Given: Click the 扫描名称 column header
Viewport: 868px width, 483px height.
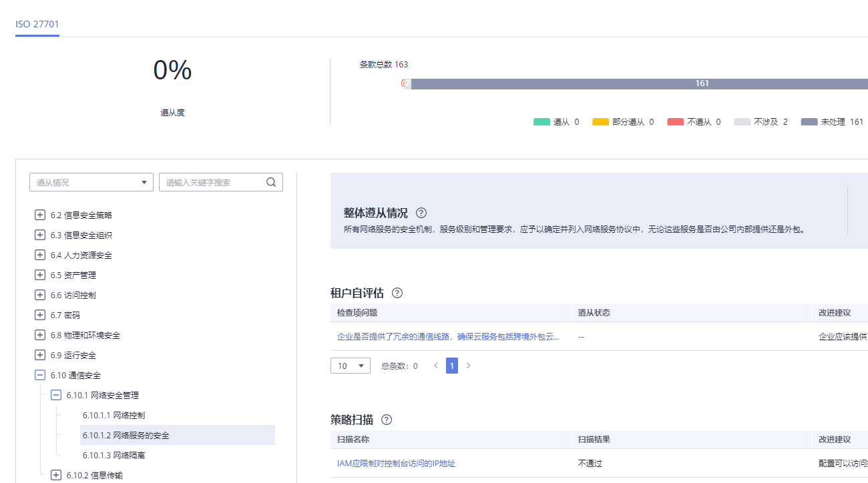Looking at the screenshot, I should 353,439.
